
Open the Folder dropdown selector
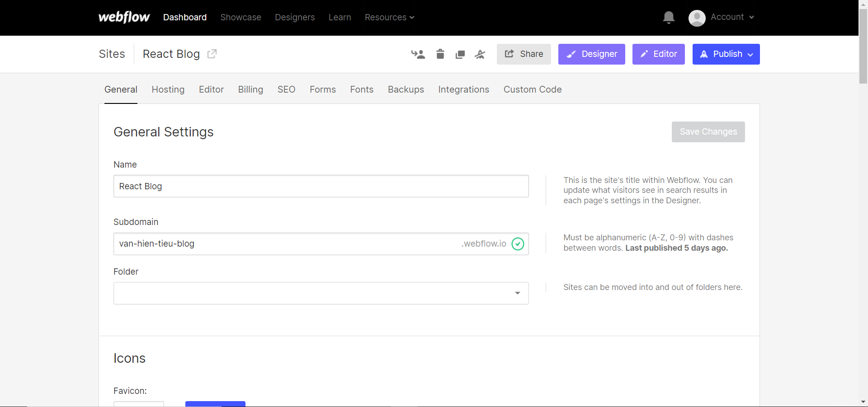[321, 293]
